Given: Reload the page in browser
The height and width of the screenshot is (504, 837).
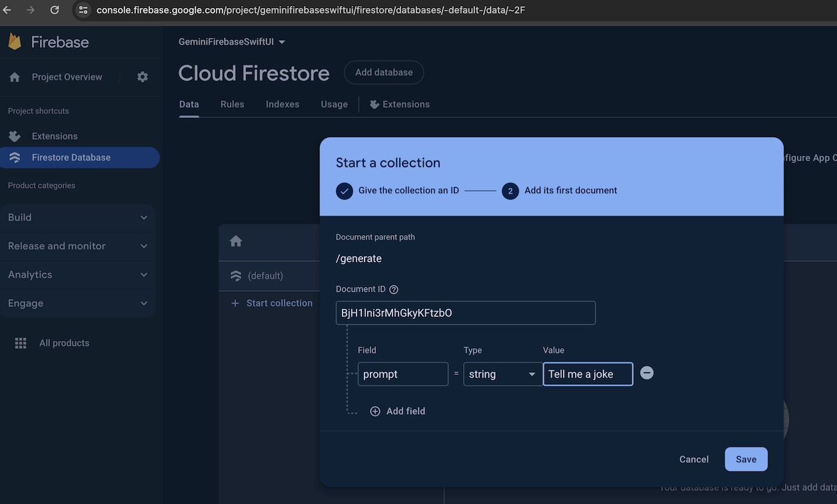Looking at the screenshot, I should [55, 10].
